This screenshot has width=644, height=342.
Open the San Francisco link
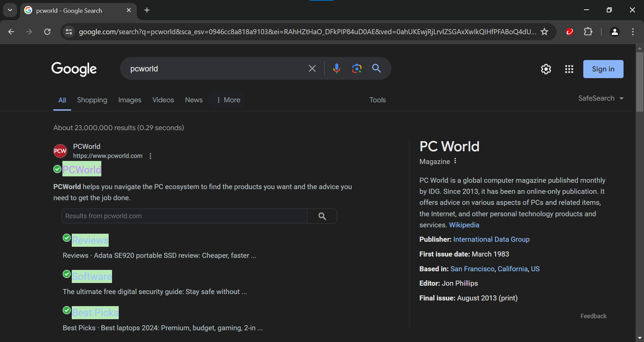[x=472, y=269]
